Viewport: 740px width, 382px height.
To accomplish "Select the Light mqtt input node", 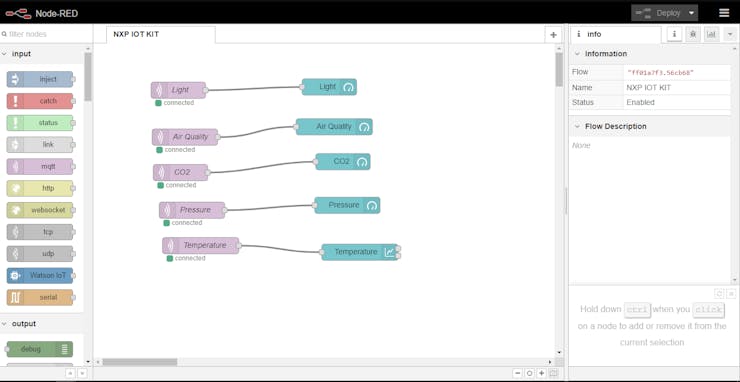I will click(x=178, y=90).
